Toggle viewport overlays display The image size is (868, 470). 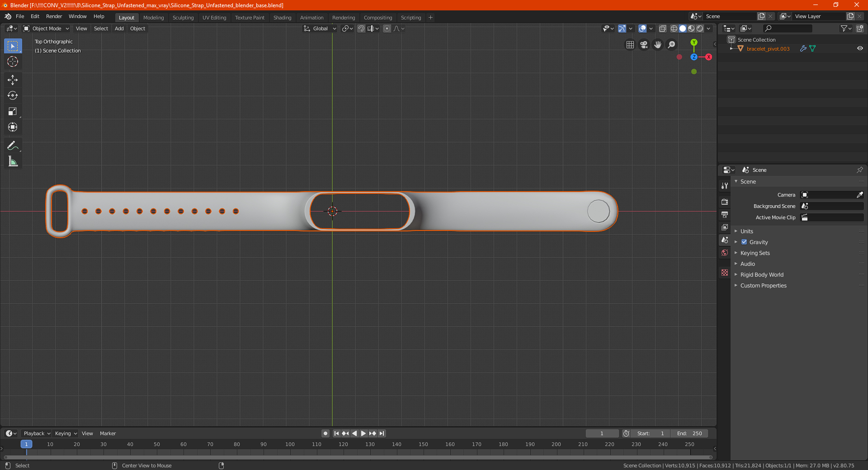coord(642,28)
